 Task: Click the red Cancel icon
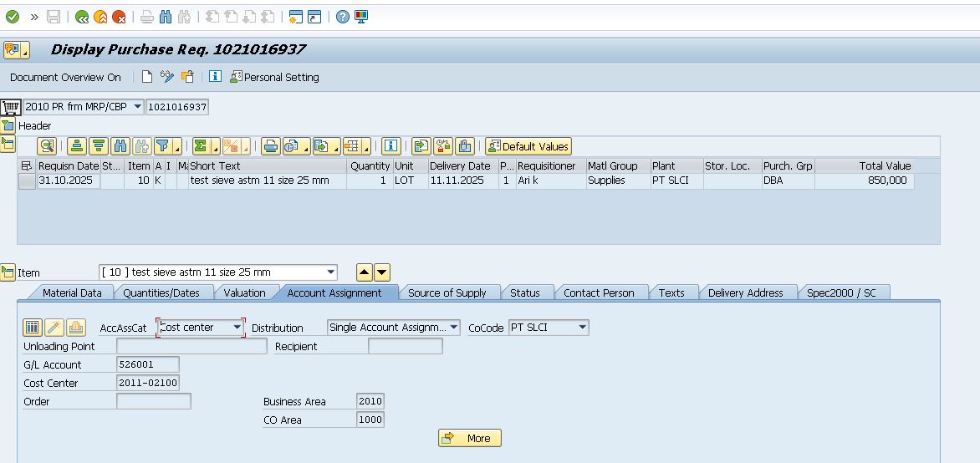pyautogui.click(x=119, y=17)
